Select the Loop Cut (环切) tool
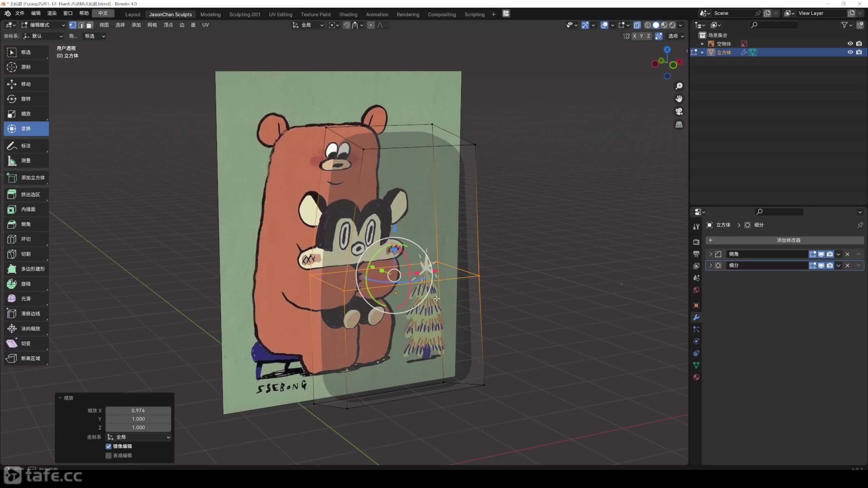 click(x=26, y=239)
